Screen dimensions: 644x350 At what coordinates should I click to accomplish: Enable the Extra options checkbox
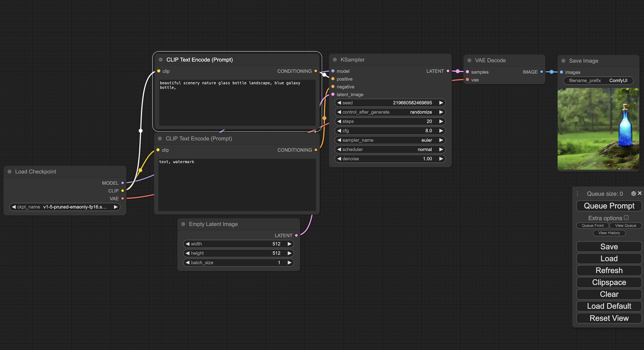[x=626, y=218]
